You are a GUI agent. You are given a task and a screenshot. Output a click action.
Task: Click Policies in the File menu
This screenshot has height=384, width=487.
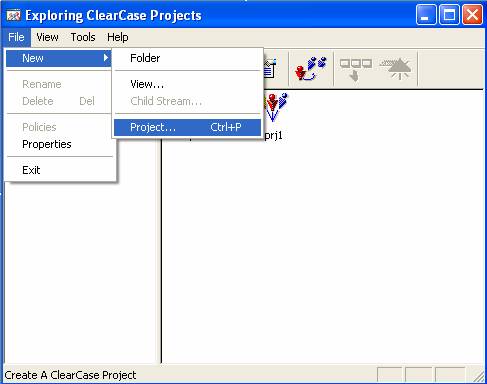tap(59, 127)
